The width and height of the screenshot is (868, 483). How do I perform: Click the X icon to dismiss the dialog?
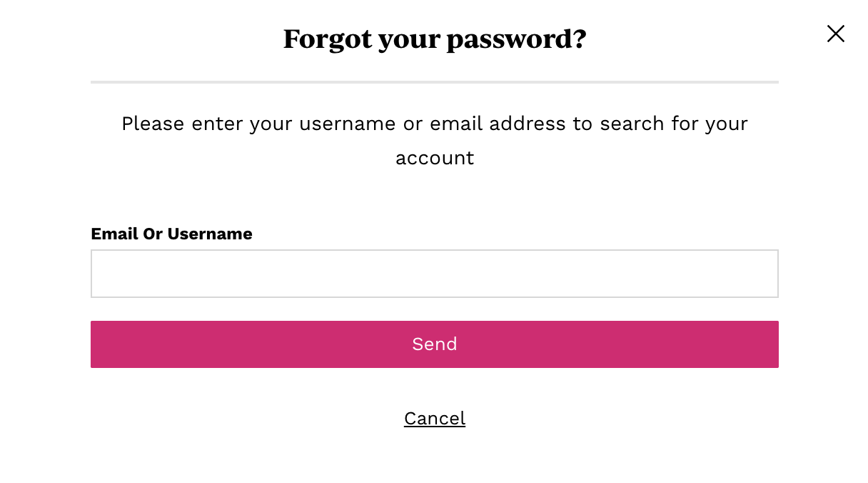[835, 34]
